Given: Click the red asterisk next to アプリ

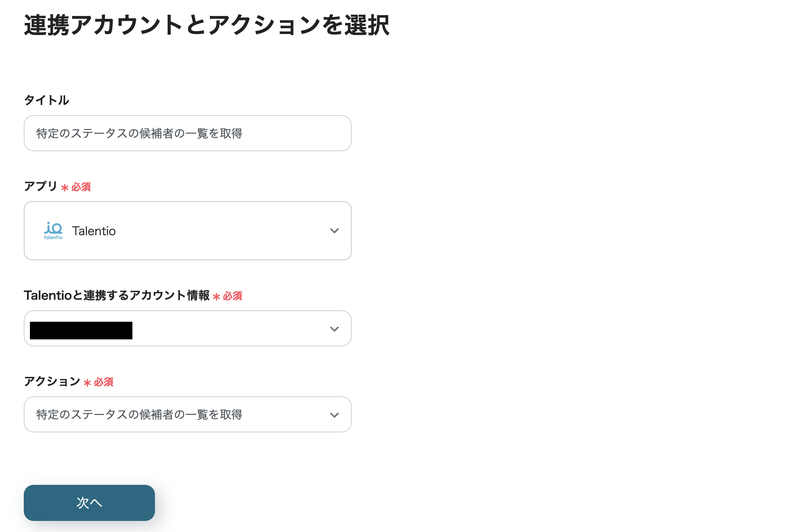Looking at the screenshot, I should [64, 188].
